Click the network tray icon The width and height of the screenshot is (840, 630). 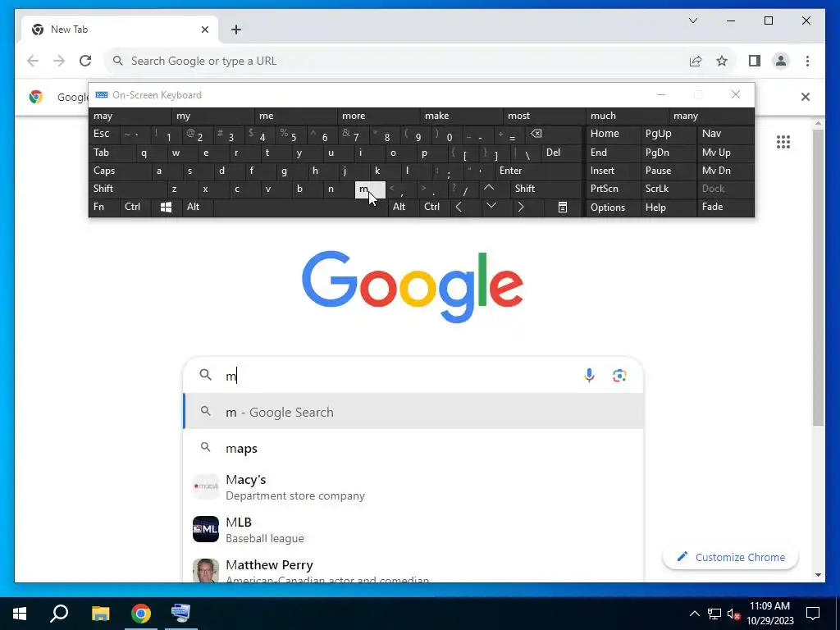714,614
